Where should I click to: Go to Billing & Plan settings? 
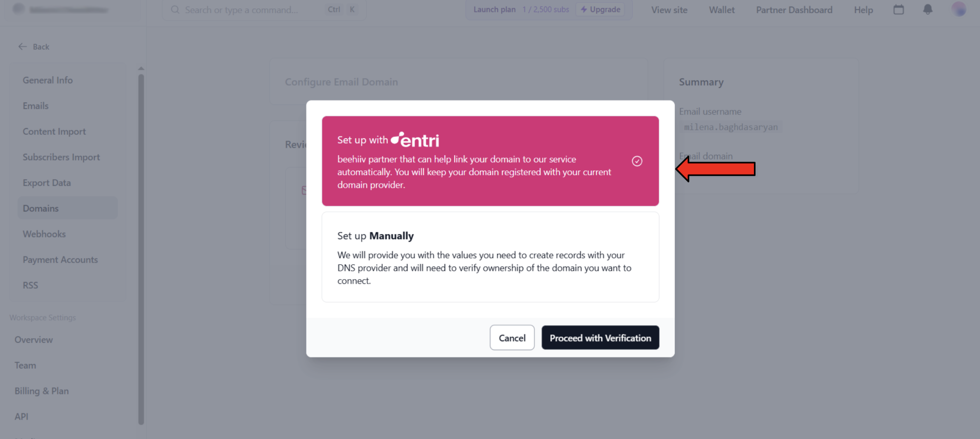pos(42,391)
